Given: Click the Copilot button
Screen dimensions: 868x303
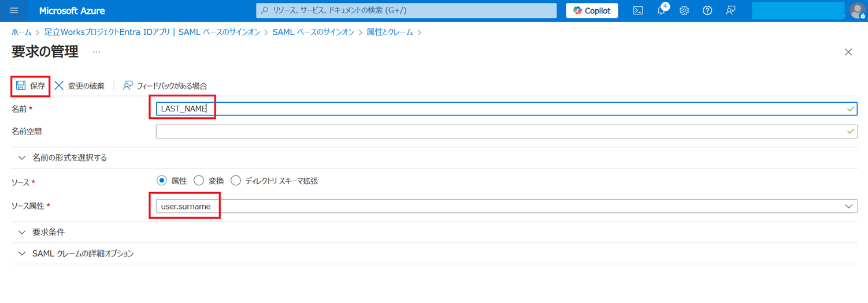Looking at the screenshot, I should 592,10.
